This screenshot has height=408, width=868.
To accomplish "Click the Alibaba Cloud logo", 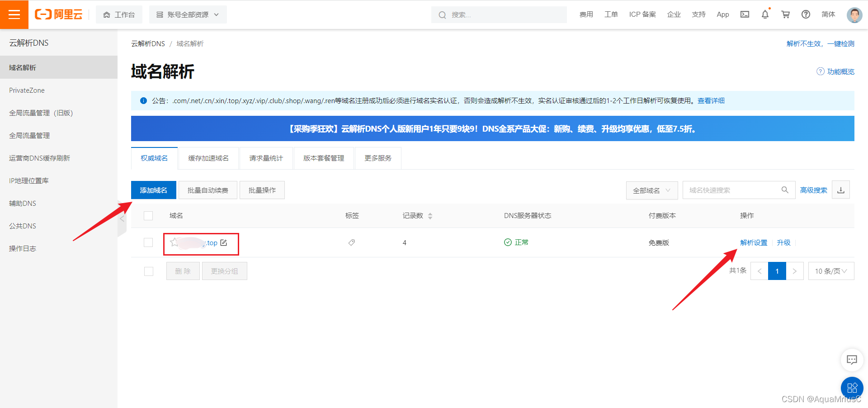I will pyautogui.click(x=59, y=14).
